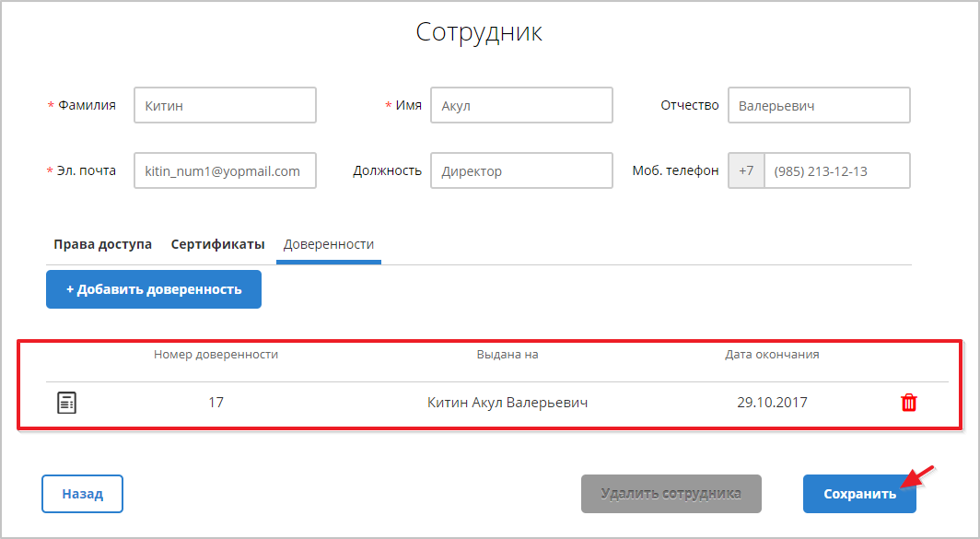Click the Должность field showing Директор

pyautogui.click(x=520, y=170)
